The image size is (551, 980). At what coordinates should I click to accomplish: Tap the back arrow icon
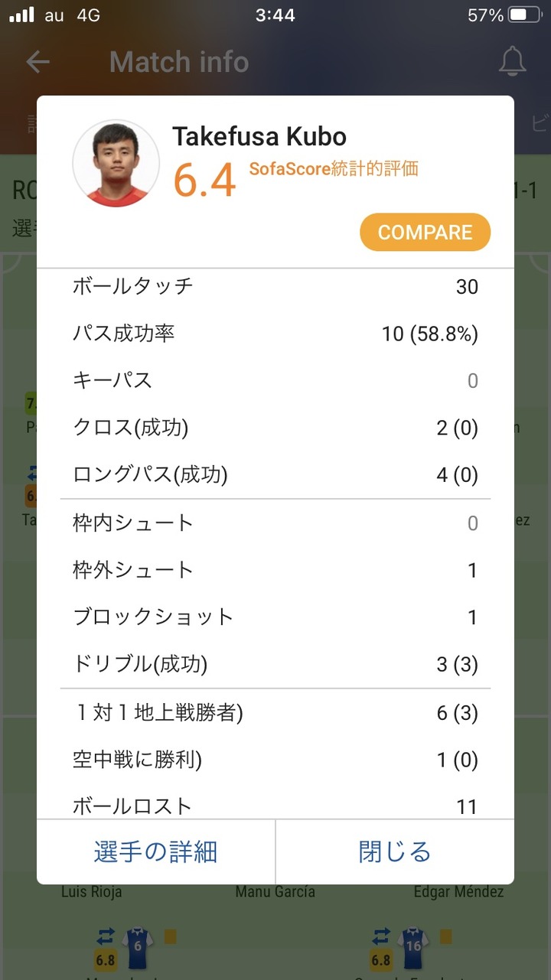point(37,62)
